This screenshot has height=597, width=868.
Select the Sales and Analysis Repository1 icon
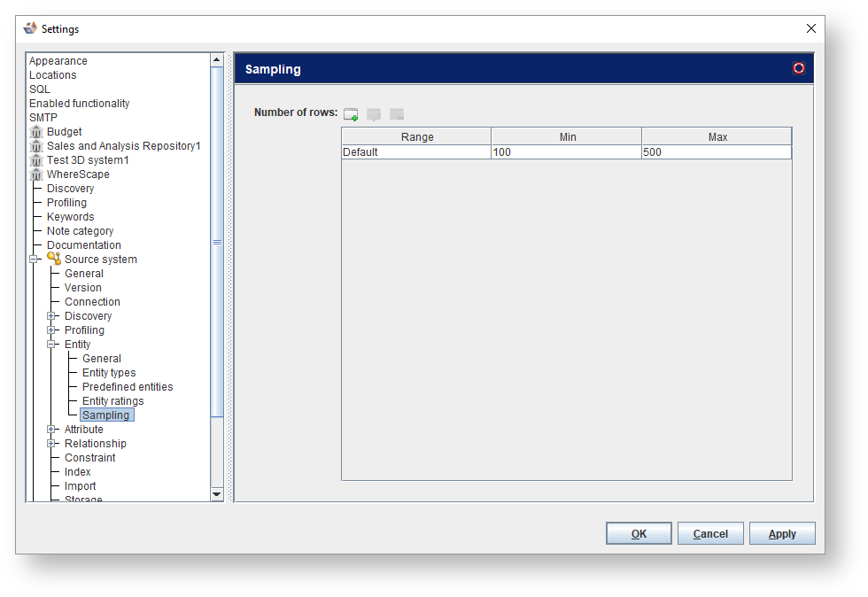[x=36, y=146]
